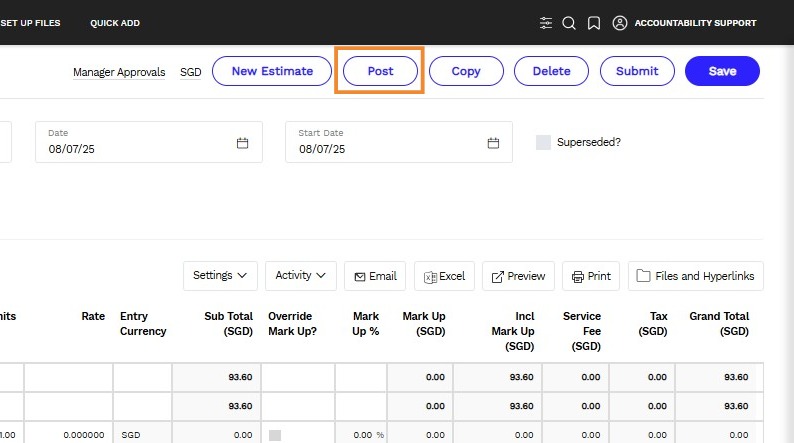Click the Post button
Screen dimensions: 794x443
point(380,71)
